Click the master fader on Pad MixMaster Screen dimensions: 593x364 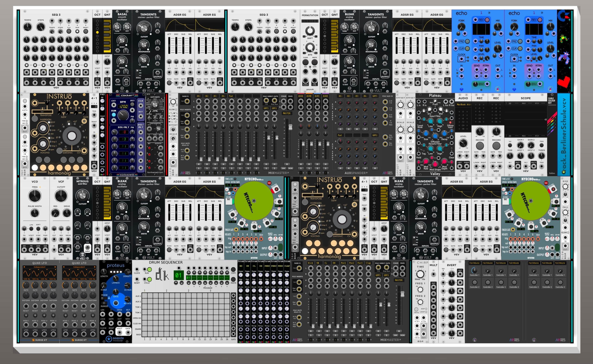click(290, 127)
